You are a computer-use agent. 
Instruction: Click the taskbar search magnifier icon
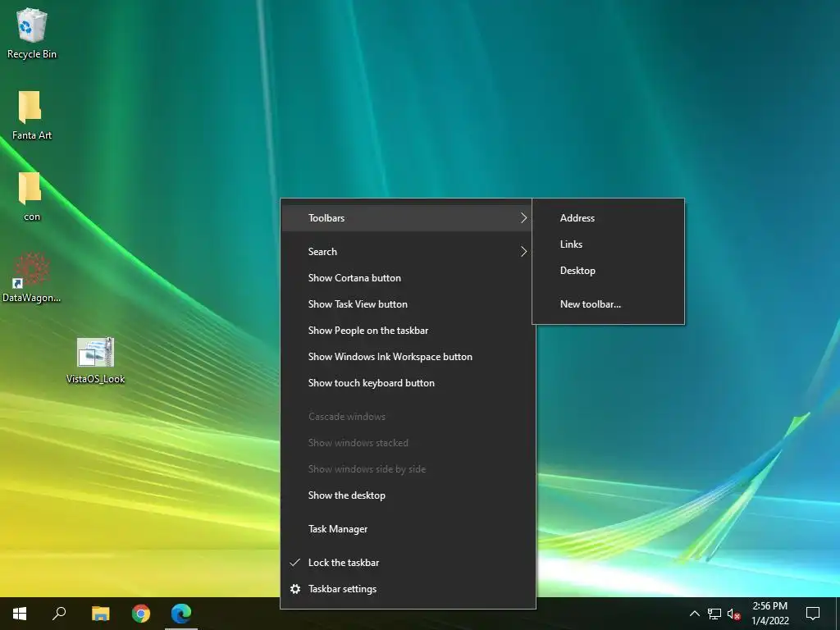point(59,614)
